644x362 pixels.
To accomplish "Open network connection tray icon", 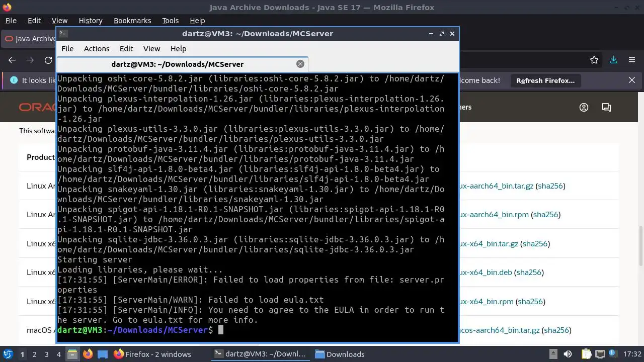I will [x=601, y=354].
